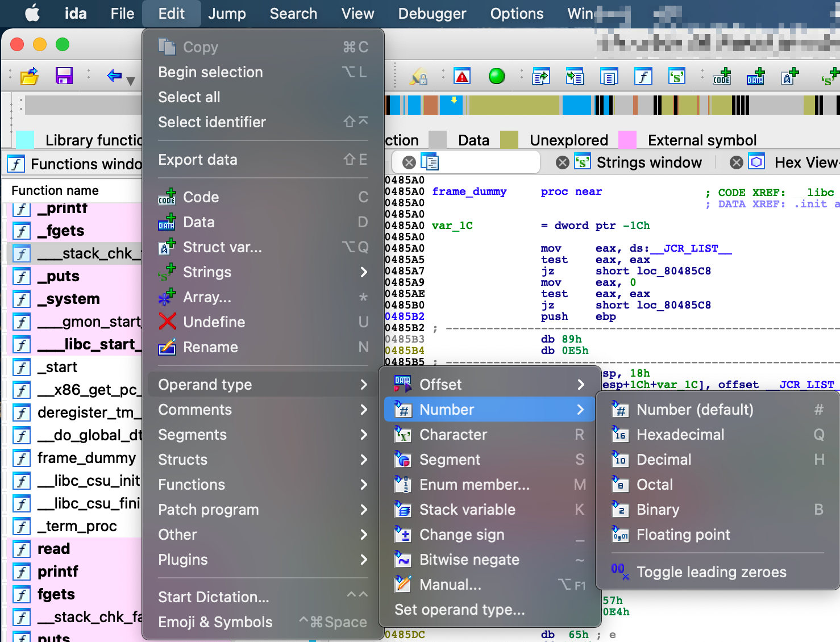Choose Emoji & Symbols menu entry
Viewport: 840px width, 642px height.
[x=263, y=622]
